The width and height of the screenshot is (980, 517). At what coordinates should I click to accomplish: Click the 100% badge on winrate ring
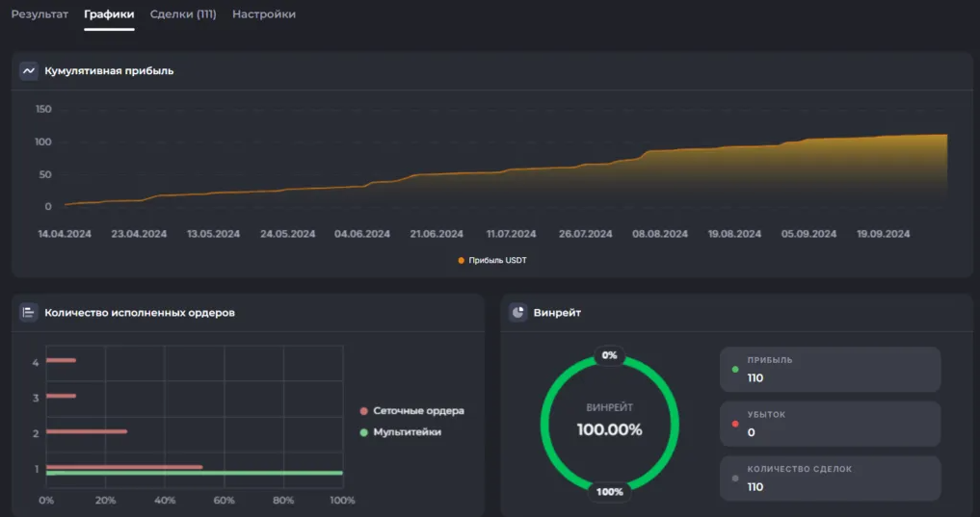(609, 492)
